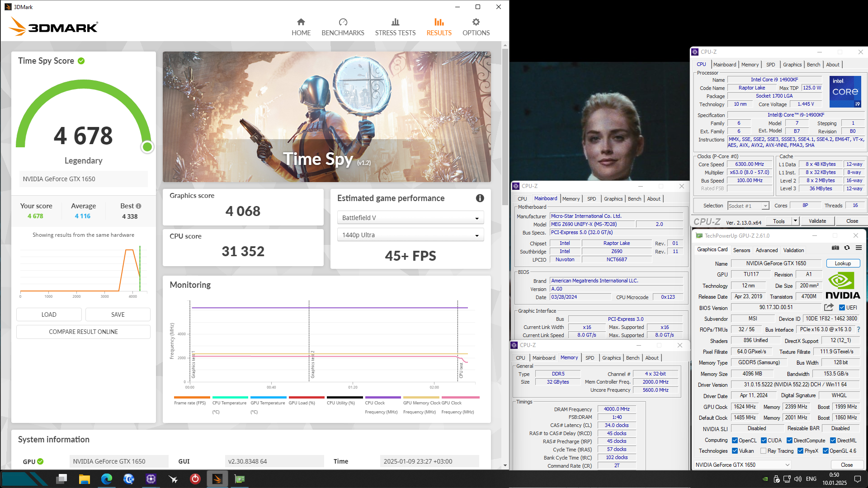Viewport: 868px width, 488px height.
Task: Open the 1440p Ultra resolution dropdown
Action: tap(410, 235)
